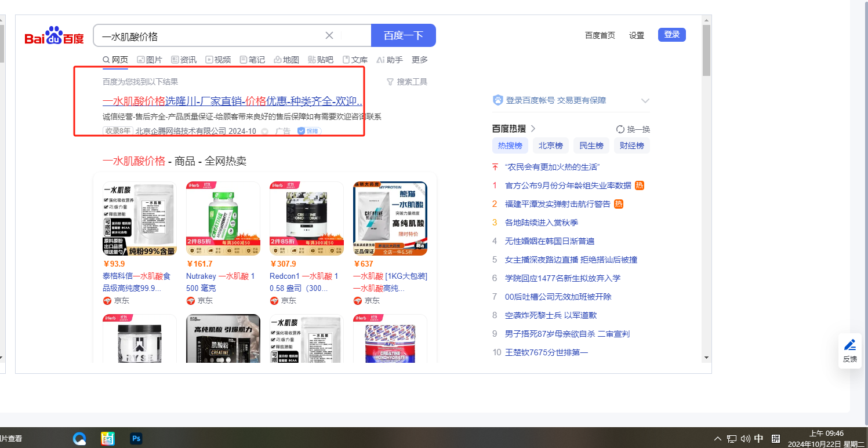The width and height of the screenshot is (868, 448).
Task: Open hot search 各地陆续进入赏秋季
Action: pos(542,223)
